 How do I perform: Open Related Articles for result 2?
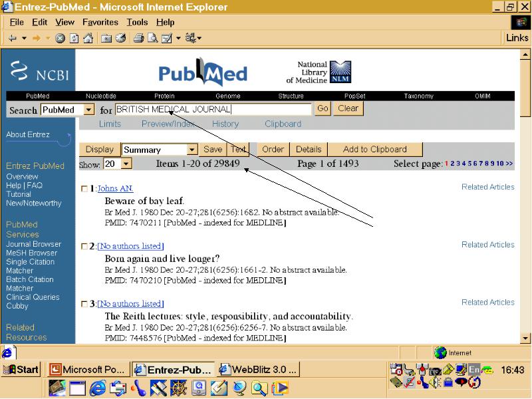click(488, 245)
